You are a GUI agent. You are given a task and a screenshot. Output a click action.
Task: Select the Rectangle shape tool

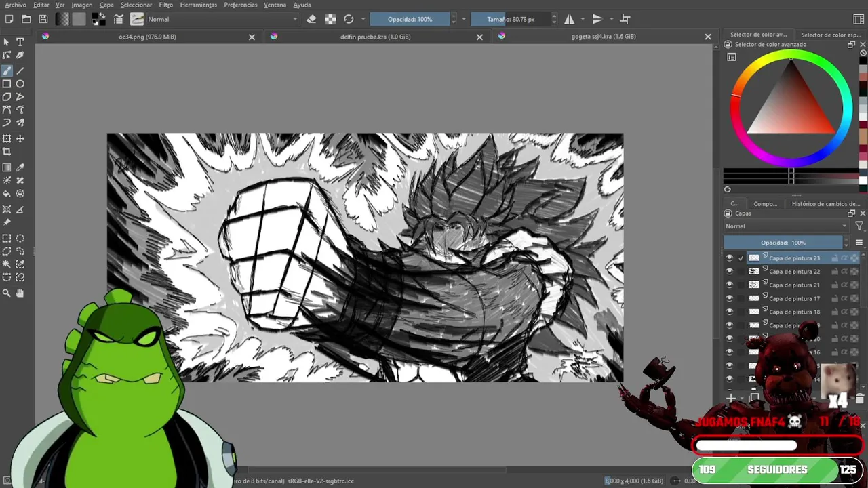[7, 84]
